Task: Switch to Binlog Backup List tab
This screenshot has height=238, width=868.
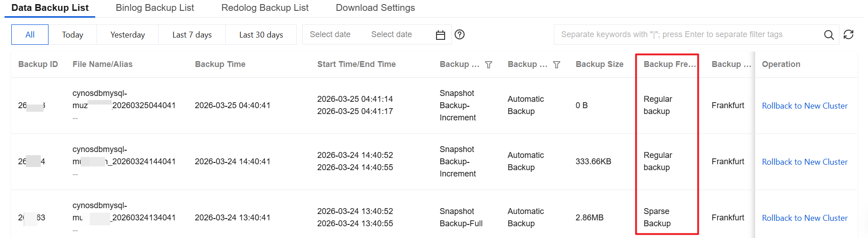Action: [155, 8]
